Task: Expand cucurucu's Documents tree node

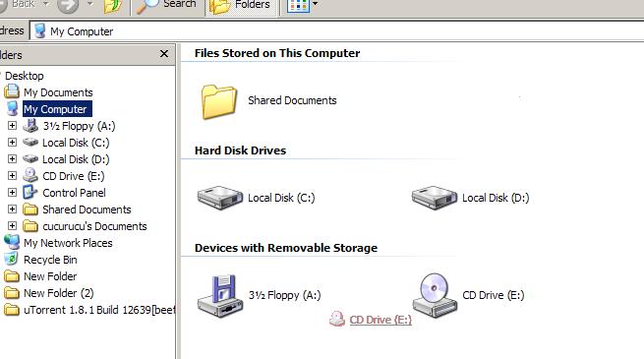Action: [13, 226]
